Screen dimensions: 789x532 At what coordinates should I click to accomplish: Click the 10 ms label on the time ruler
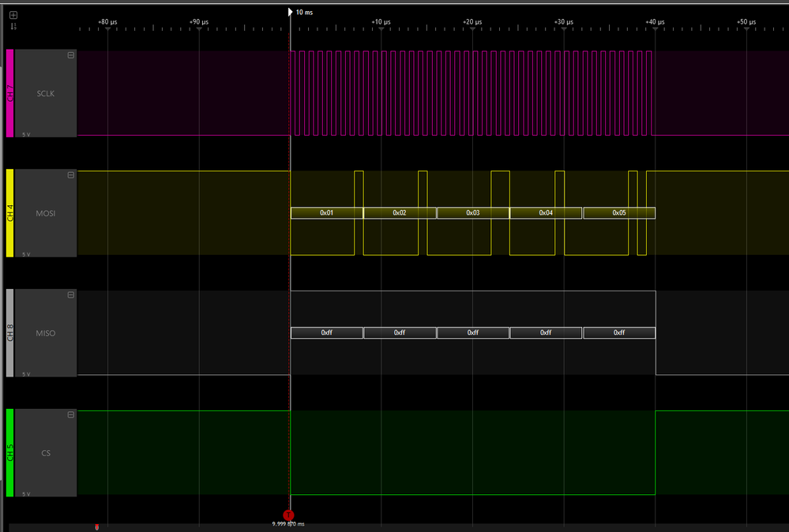(303, 12)
